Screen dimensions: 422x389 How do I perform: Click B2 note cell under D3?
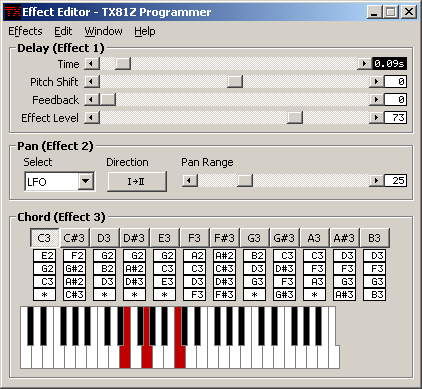(x=104, y=269)
